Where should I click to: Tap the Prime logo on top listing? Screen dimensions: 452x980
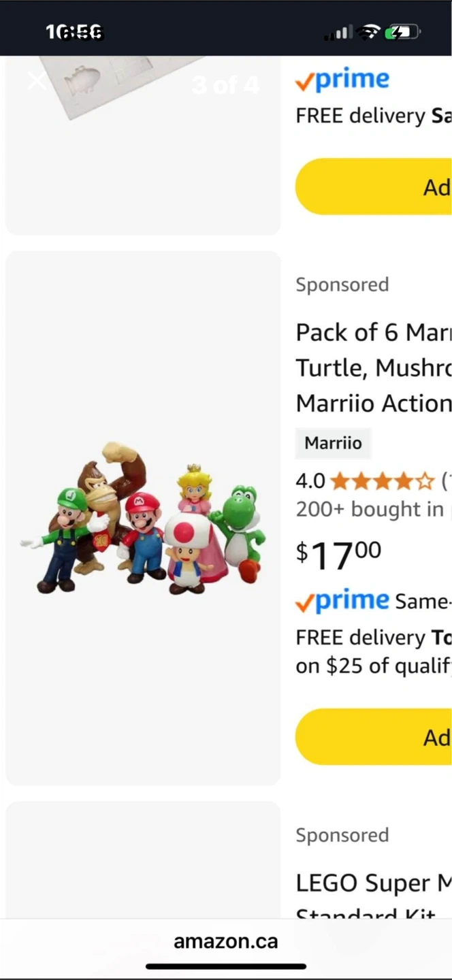pos(342,81)
